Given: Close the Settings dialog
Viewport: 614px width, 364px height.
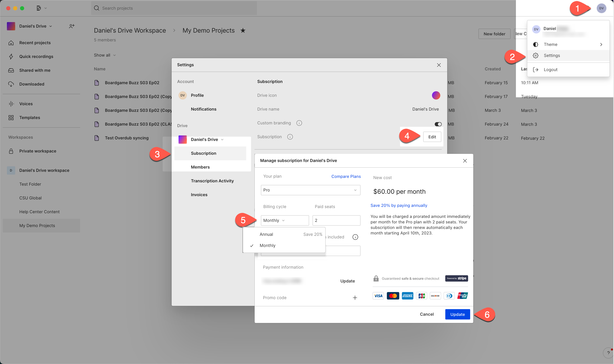Looking at the screenshot, I should (439, 65).
